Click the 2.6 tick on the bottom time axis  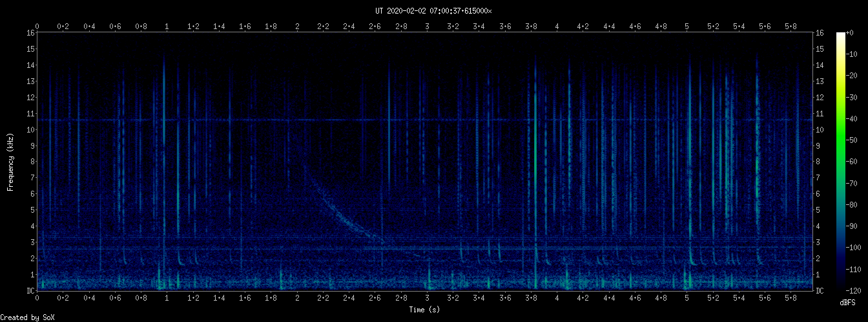click(x=375, y=299)
